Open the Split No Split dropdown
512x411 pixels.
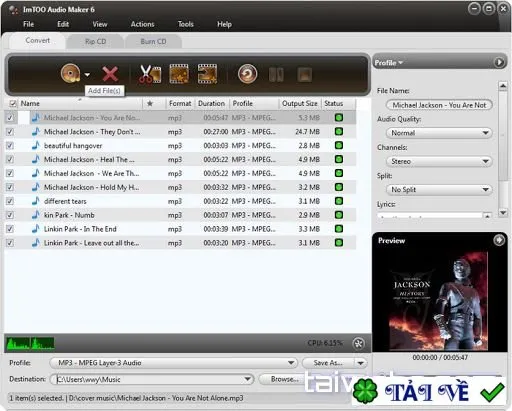[439, 190]
